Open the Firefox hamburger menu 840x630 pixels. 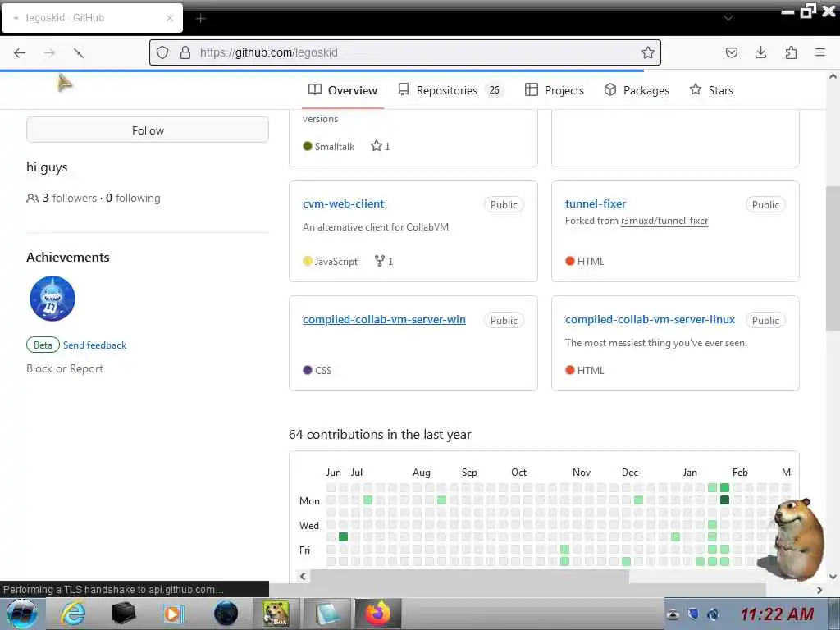pyautogui.click(x=819, y=52)
